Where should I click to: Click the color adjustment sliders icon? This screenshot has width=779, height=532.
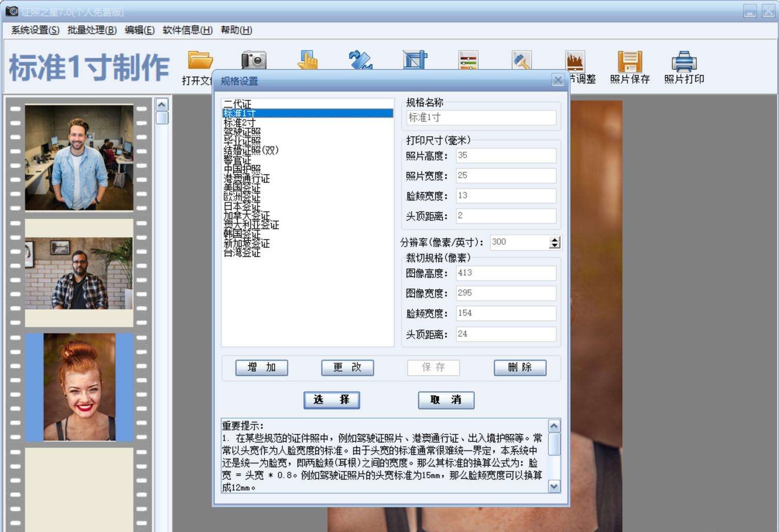[468, 59]
